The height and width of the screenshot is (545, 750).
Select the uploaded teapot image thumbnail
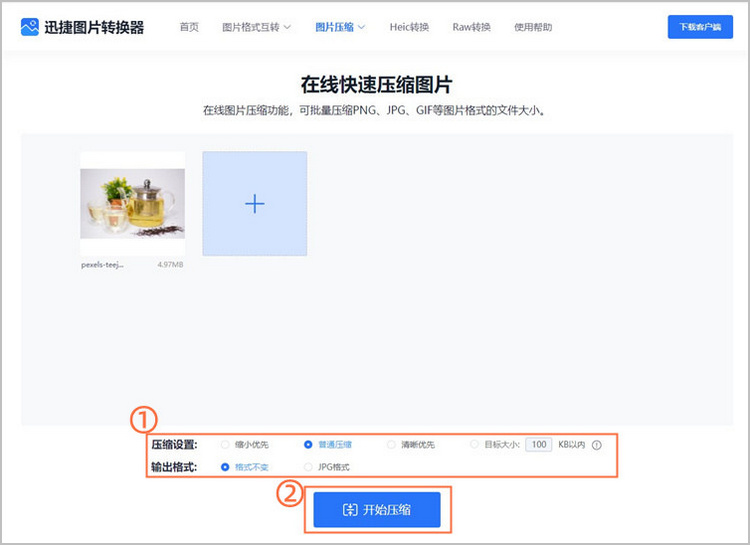[x=133, y=204]
